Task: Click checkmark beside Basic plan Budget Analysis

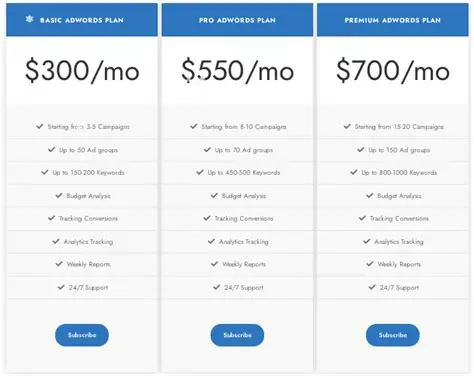Action: point(59,195)
